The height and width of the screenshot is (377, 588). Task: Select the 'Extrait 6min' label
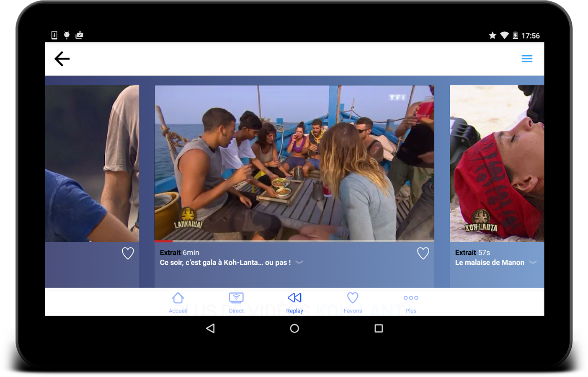(x=179, y=253)
